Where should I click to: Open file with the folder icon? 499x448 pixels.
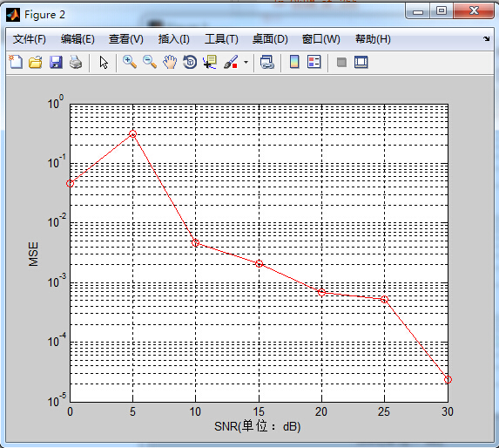pyautogui.click(x=36, y=62)
